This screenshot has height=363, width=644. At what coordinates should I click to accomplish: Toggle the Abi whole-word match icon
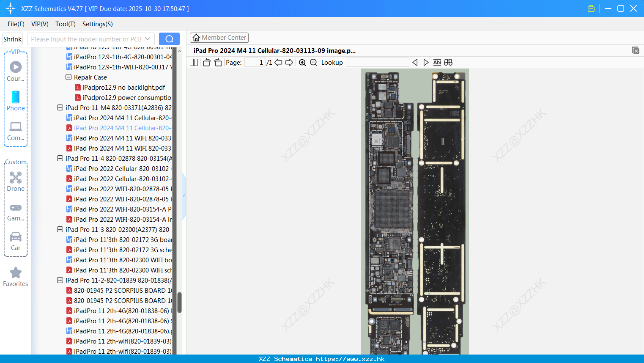[437, 62]
